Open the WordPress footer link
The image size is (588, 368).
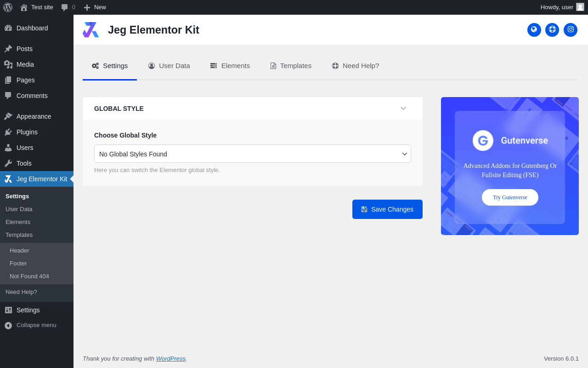point(171,358)
